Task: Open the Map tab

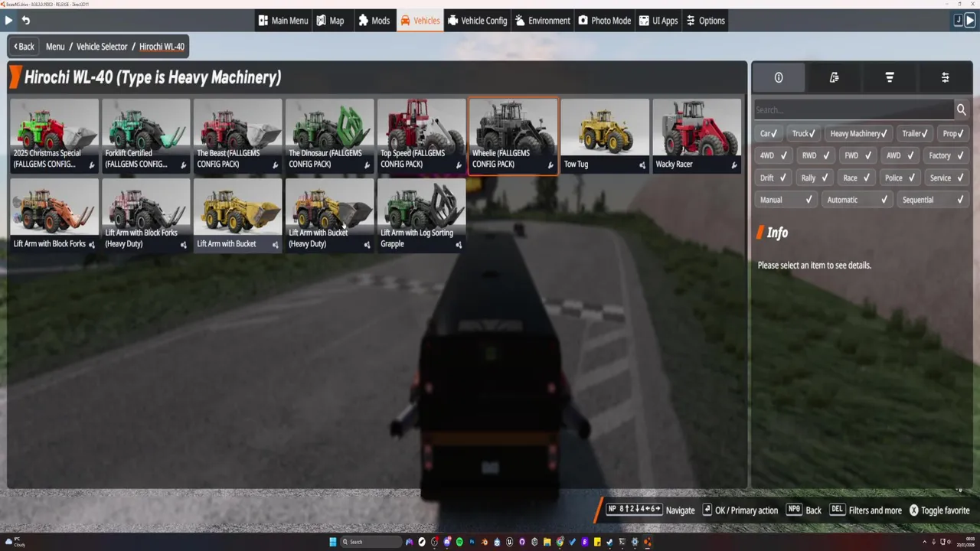Action: click(331, 21)
